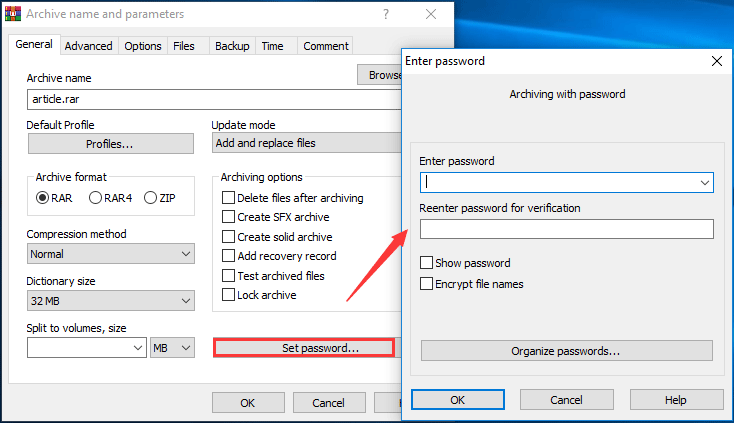
Task: Switch to the Advanced tab
Action: click(89, 46)
